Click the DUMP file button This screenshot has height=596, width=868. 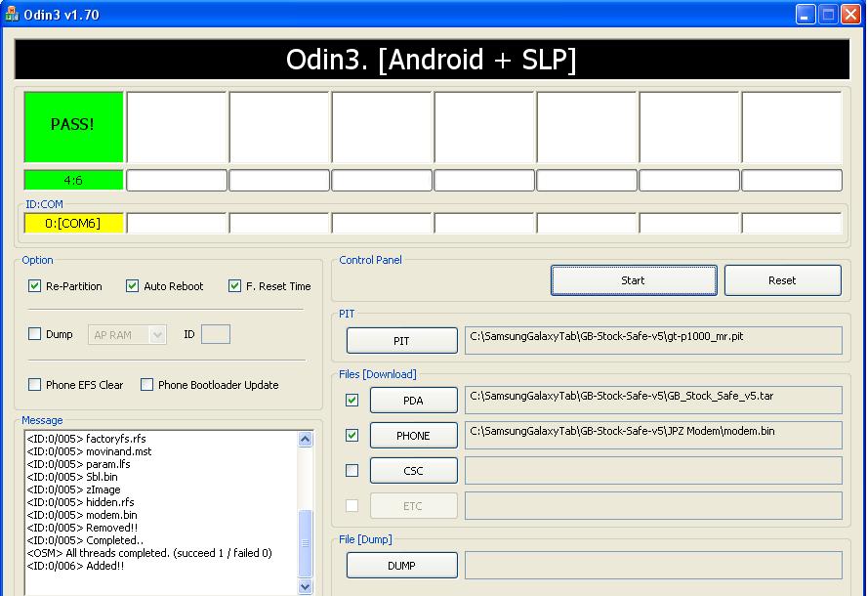point(402,566)
